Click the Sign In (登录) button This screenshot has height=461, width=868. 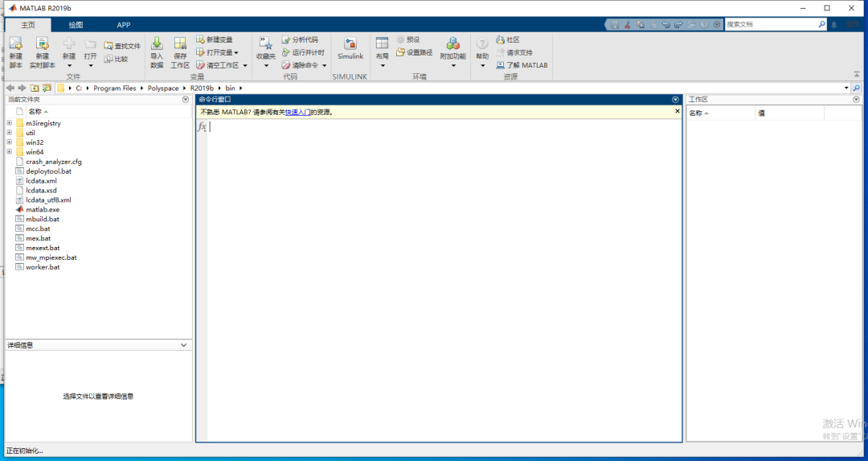click(x=853, y=25)
